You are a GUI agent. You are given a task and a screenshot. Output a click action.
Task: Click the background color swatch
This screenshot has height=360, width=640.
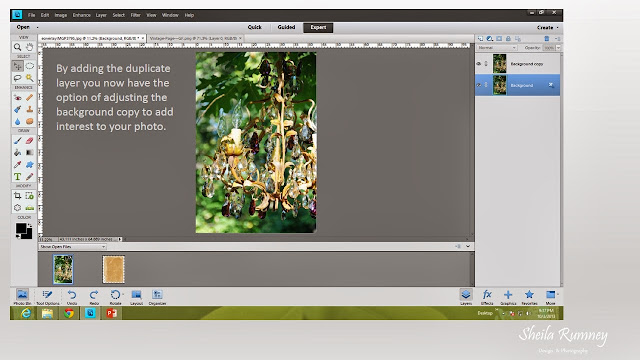tap(27, 235)
